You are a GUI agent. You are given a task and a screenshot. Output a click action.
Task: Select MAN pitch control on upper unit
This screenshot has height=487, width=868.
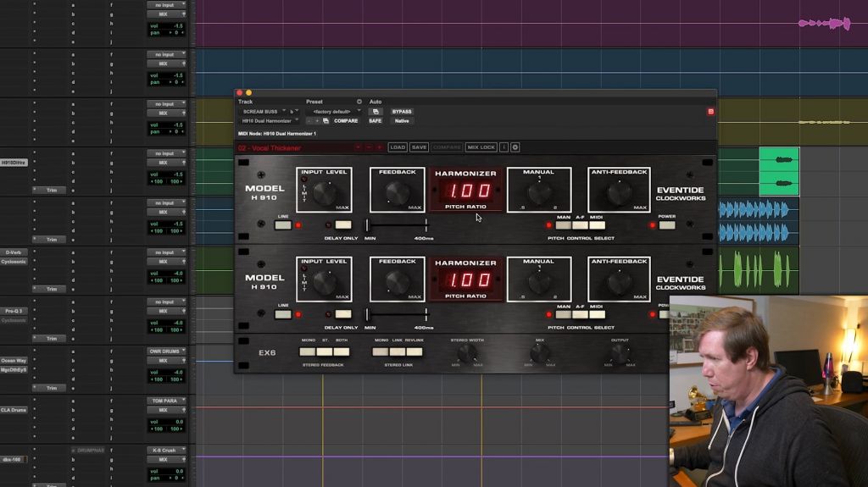click(x=564, y=225)
